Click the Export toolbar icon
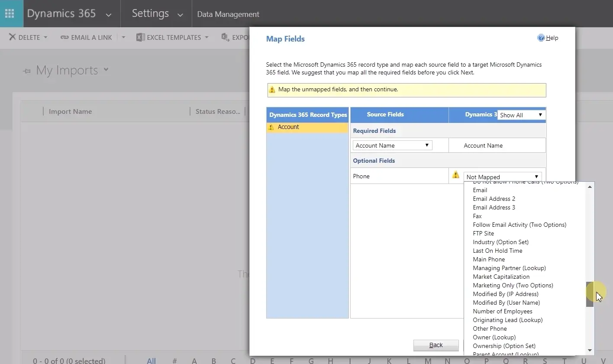Image resolution: width=613 pixels, height=364 pixels. (225, 37)
